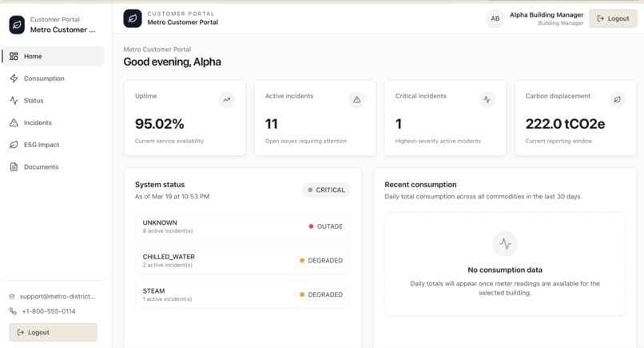
Task: Click the Documents file icon
Action: (x=14, y=166)
